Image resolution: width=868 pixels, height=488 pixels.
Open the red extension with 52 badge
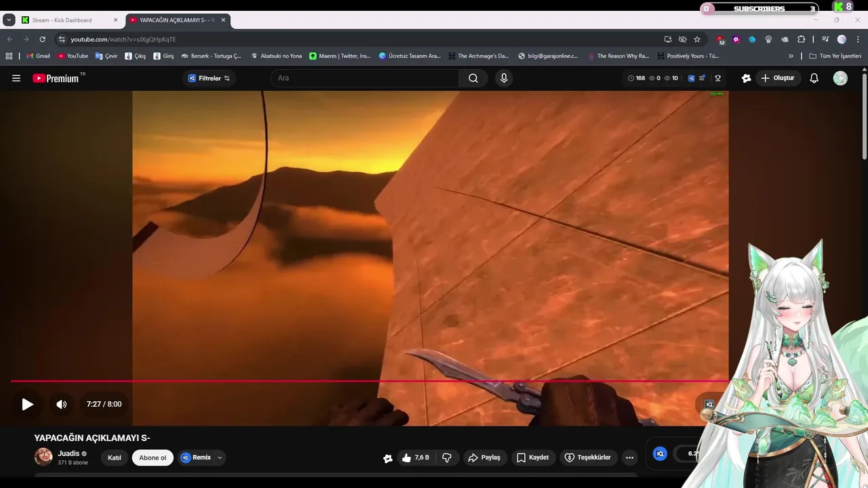coord(720,39)
